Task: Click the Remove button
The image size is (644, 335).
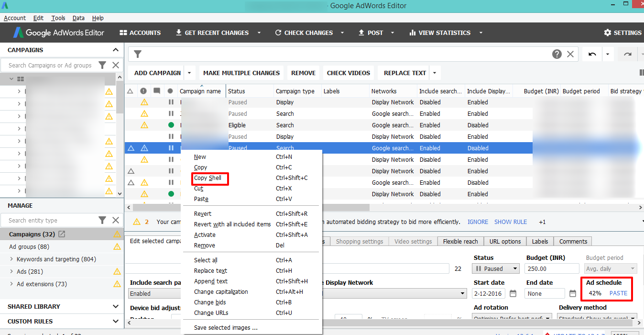Action: click(303, 73)
